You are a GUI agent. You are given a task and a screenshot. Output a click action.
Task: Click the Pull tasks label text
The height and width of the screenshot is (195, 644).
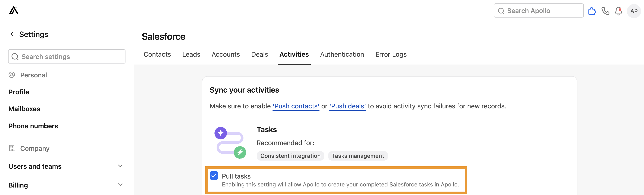point(236,176)
